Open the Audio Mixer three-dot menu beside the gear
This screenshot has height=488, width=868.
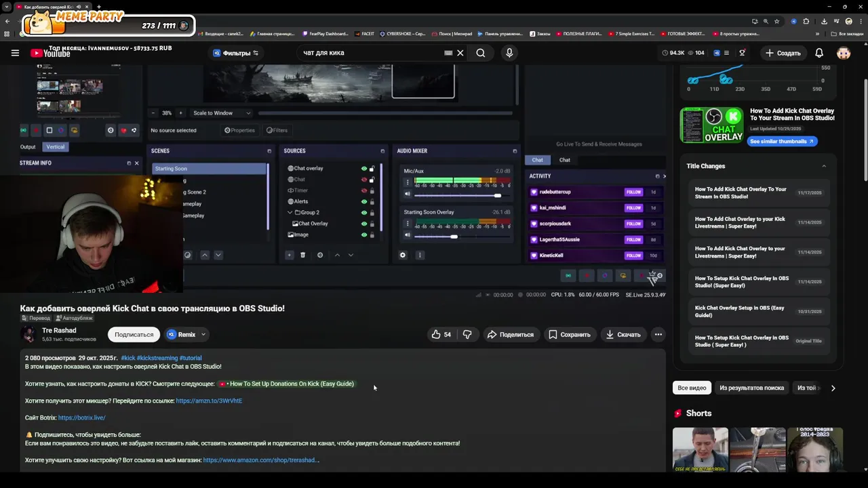pos(420,255)
